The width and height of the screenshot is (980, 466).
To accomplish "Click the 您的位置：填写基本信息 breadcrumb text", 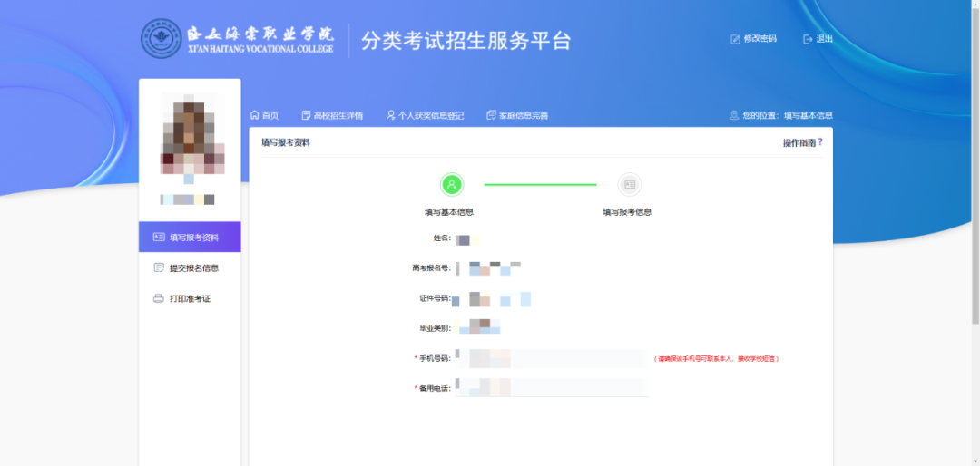I will point(788,115).
